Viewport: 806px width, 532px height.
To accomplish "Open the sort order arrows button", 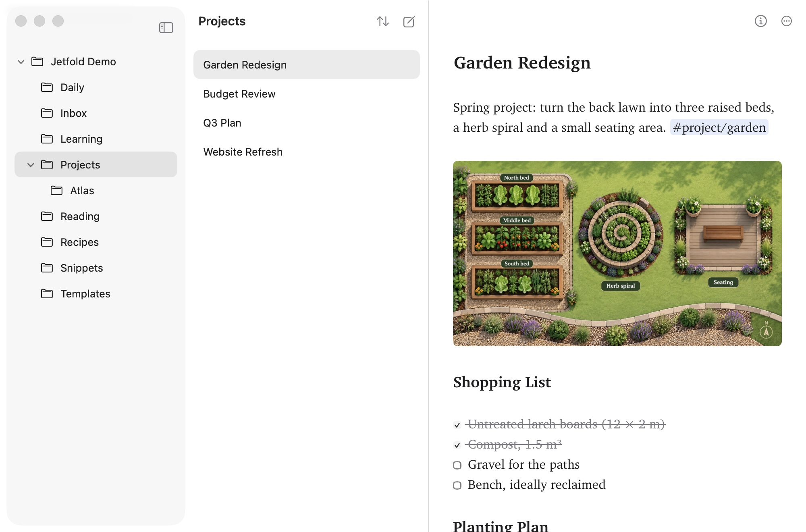I will coord(382,21).
